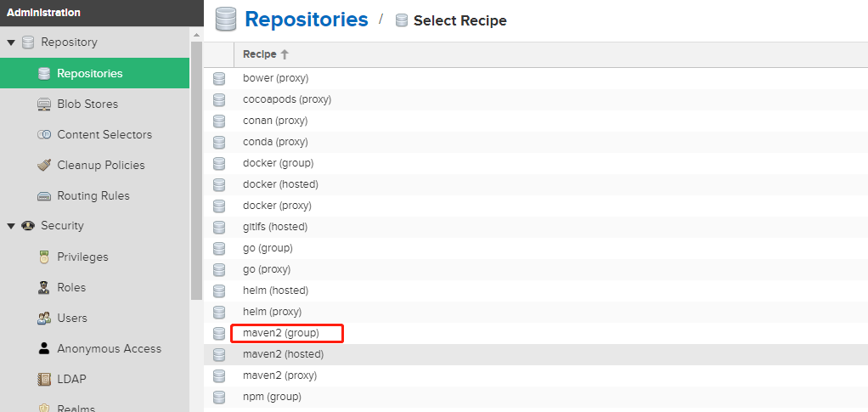
Task: Select the Users icon
Action: (44, 318)
